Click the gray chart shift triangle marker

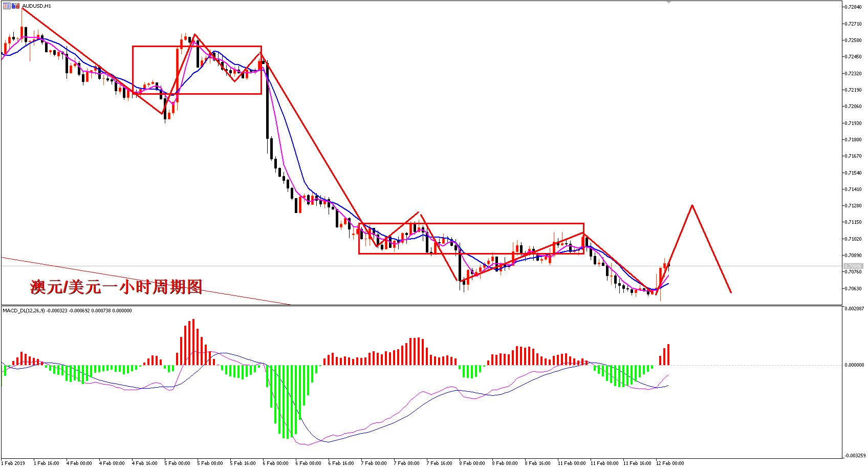click(x=668, y=3)
